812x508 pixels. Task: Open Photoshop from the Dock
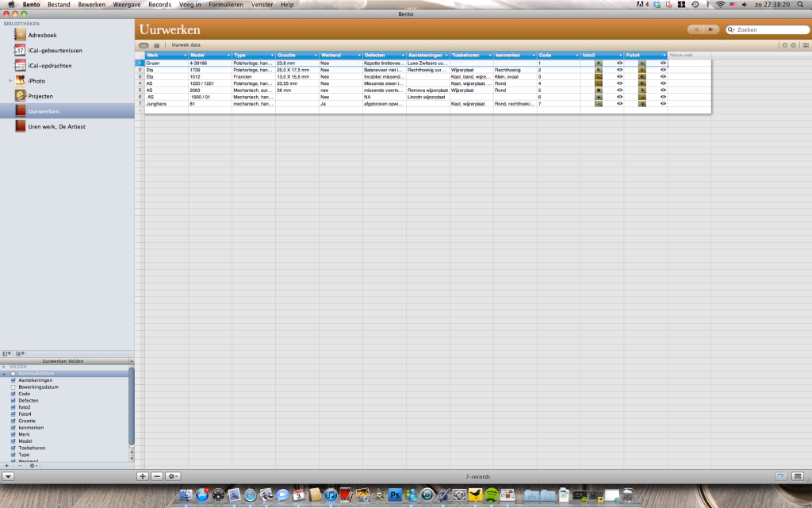point(395,495)
